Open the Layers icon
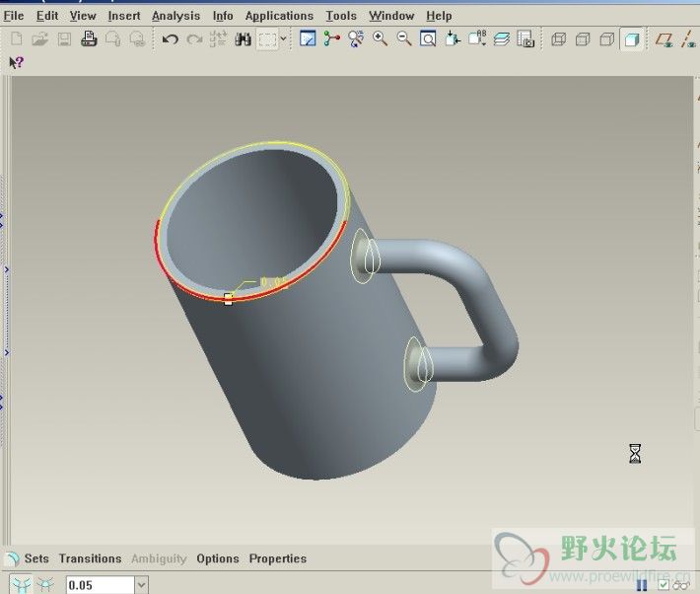The image size is (700, 594). click(502, 39)
